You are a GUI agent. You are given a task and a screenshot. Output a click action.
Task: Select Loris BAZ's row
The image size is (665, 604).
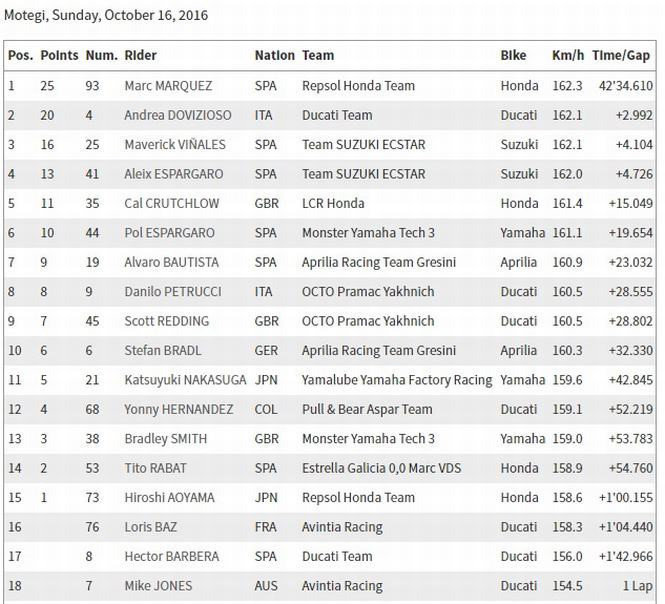pyautogui.click(x=150, y=528)
